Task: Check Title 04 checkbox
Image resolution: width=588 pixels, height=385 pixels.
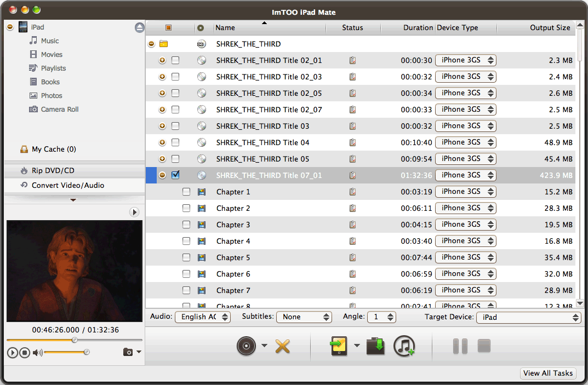Action: tap(175, 142)
